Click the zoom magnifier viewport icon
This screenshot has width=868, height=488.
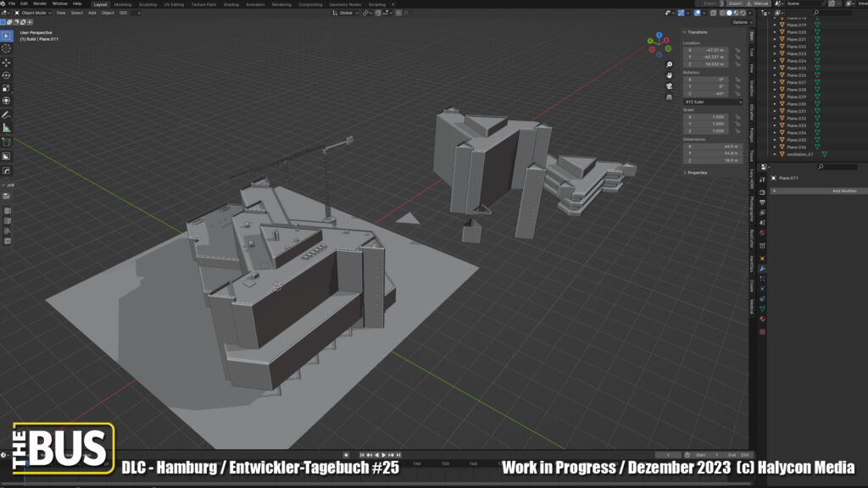670,64
